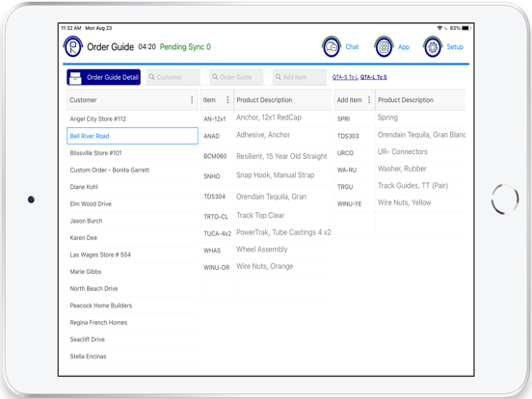Select customer Seacliff Drive
The image size is (532, 399).
[x=132, y=339]
